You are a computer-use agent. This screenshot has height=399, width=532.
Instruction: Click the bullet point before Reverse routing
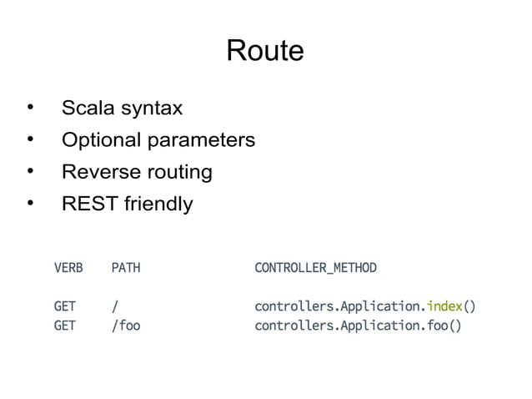tap(31, 171)
